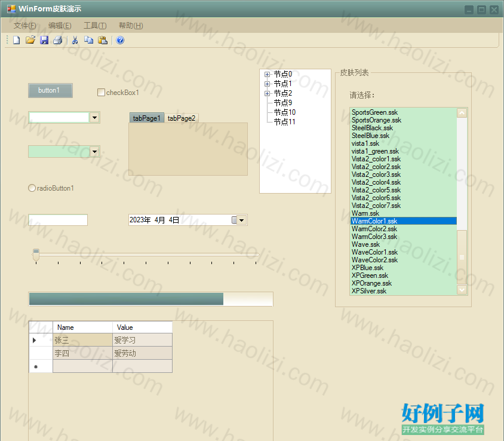Select Wave.ssk skin
The height and width of the screenshot is (441, 504).
tap(404, 244)
